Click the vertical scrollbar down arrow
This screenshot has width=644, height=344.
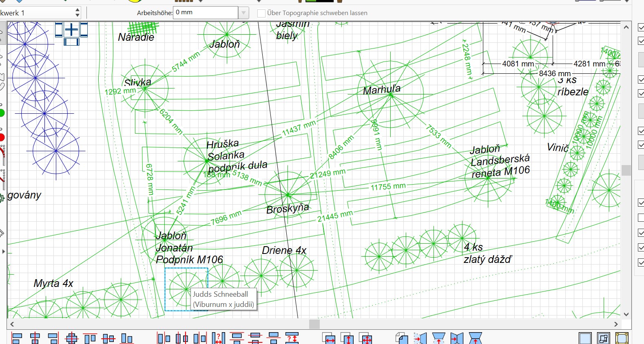point(626,314)
